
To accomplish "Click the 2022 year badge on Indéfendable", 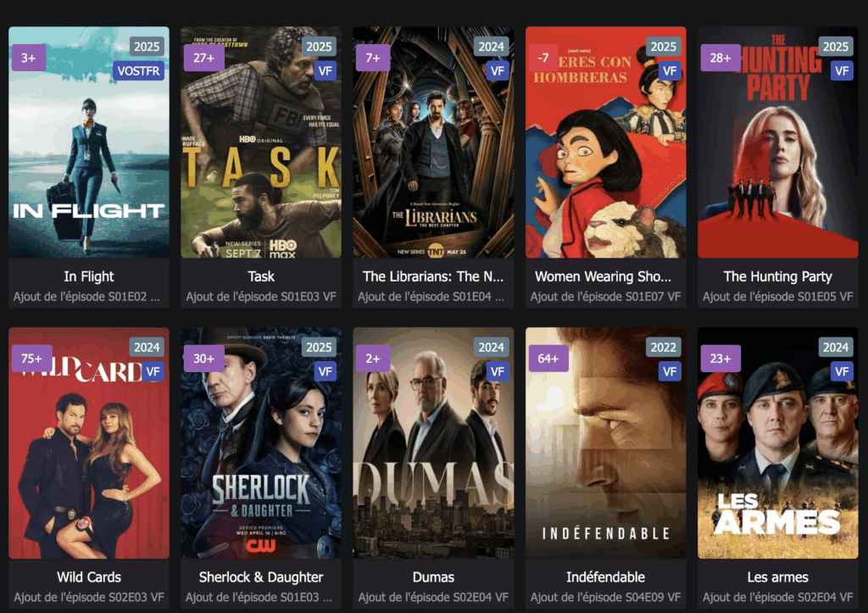I will [x=663, y=348].
